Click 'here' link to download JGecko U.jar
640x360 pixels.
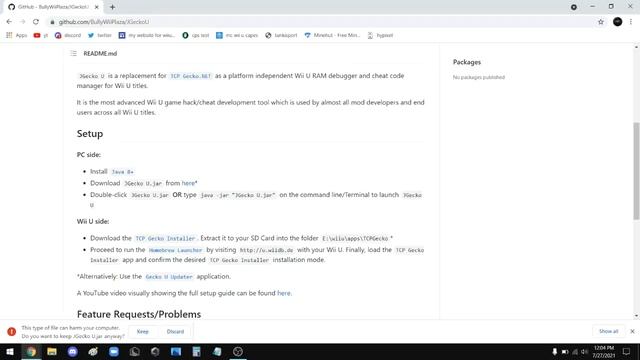[188, 183]
